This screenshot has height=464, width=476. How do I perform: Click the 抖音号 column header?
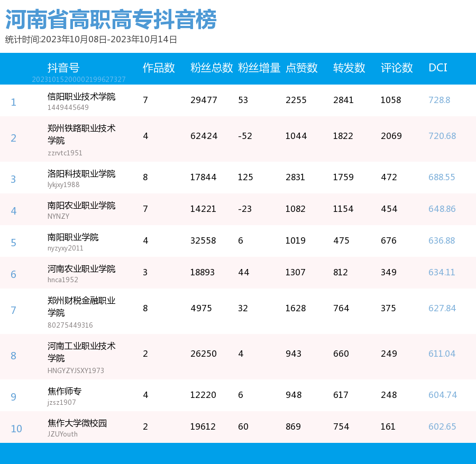point(63,68)
